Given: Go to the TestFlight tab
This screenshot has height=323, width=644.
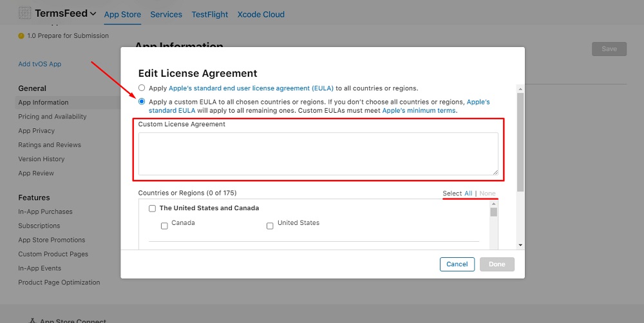Looking at the screenshot, I should (x=209, y=14).
